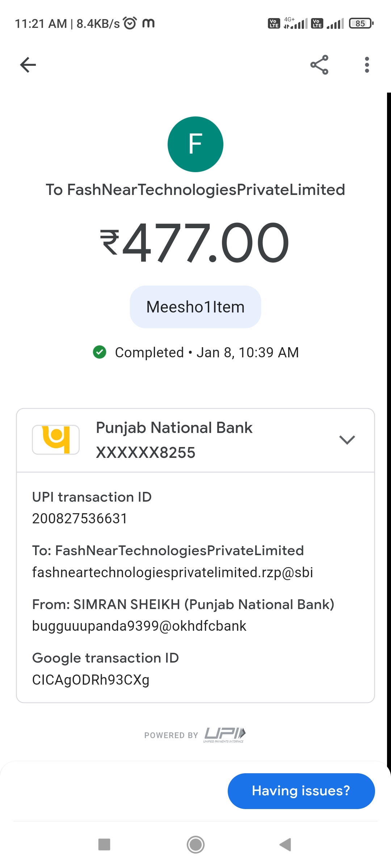Tap the sender UPI address bugguuupanda9399@okhdfcbank

(139, 626)
